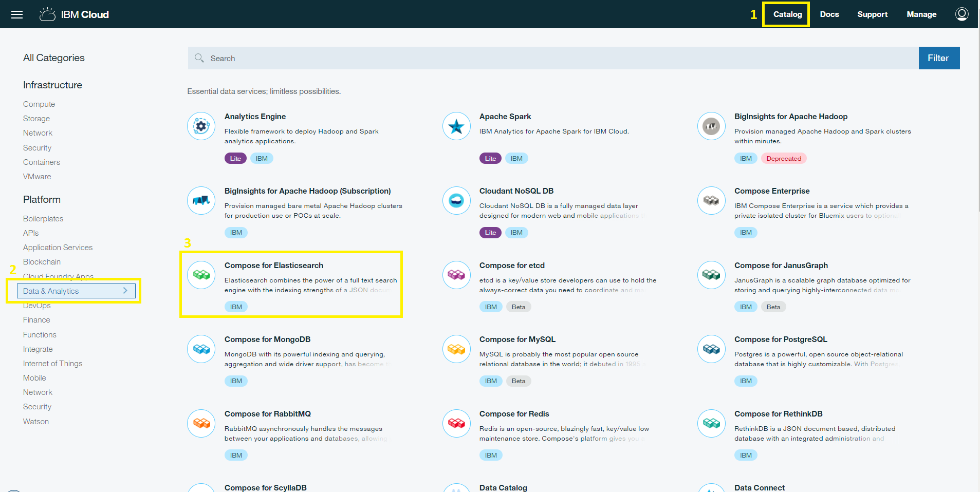Screen dimensions: 980x492
Task: Click the Deprecated tag on BigInsights
Action: 784,158
